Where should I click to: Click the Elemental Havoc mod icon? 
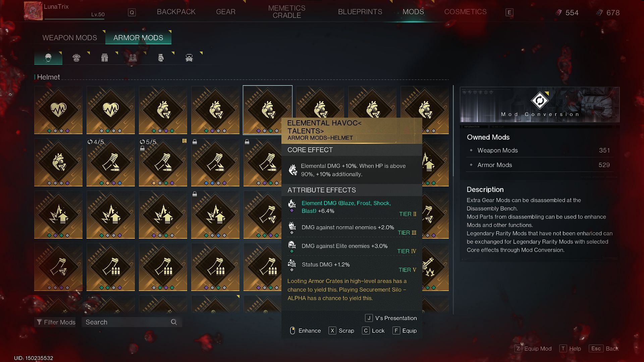[x=268, y=110]
